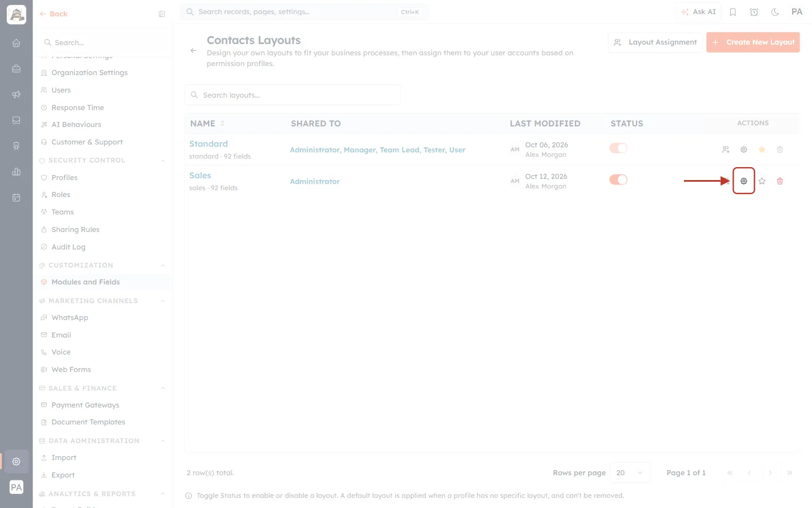The image size is (812, 508).
Task: Open the Home icon in left rail
Action: (x=16, y=43)
